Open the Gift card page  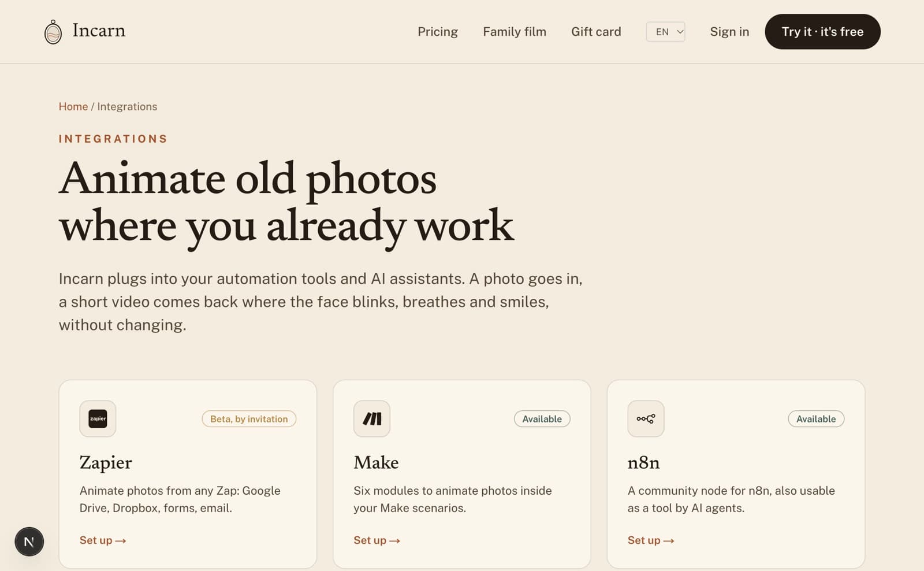tap(596, 32)
